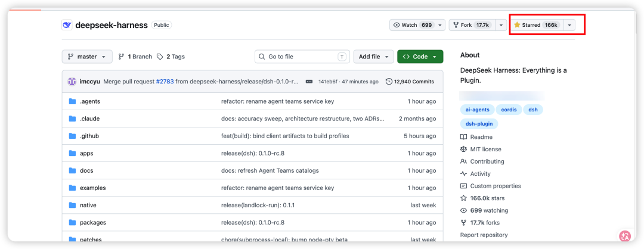
Task: Click the examples folder icon
Action: [73, 188]
